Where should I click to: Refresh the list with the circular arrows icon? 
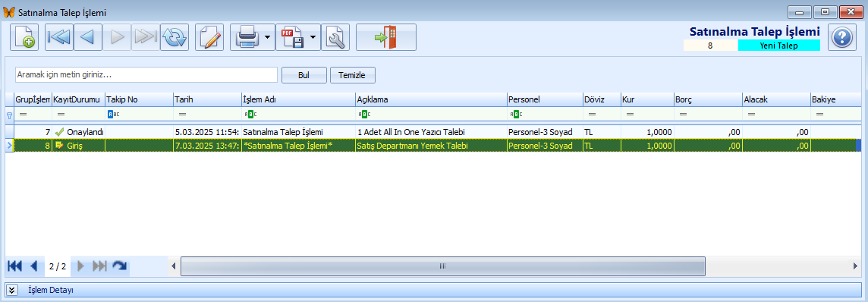click(175, 38)
